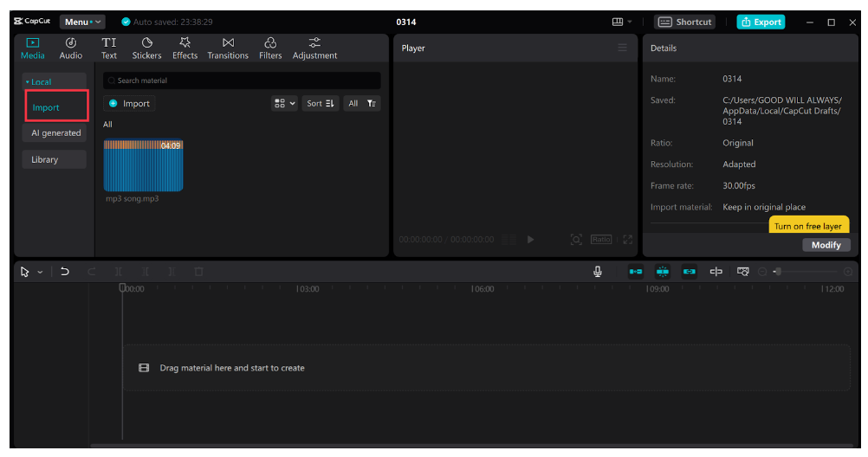Screen dimensions: 868x457
Task: Click the Split icon in timeline toolbar
Action: pyautogui.click(x=118, y=272)
